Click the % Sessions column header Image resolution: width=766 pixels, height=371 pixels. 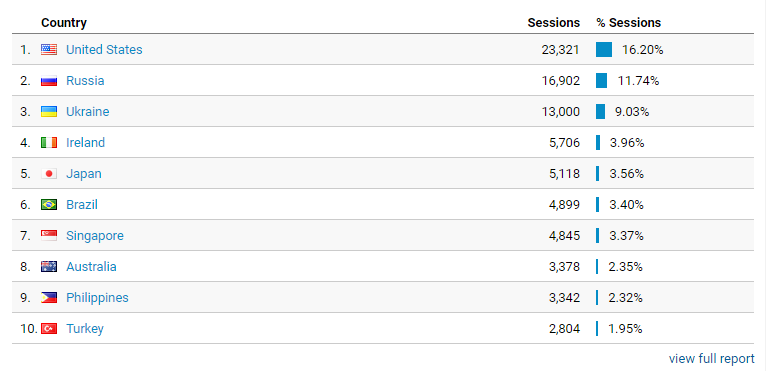coord(628,22)
